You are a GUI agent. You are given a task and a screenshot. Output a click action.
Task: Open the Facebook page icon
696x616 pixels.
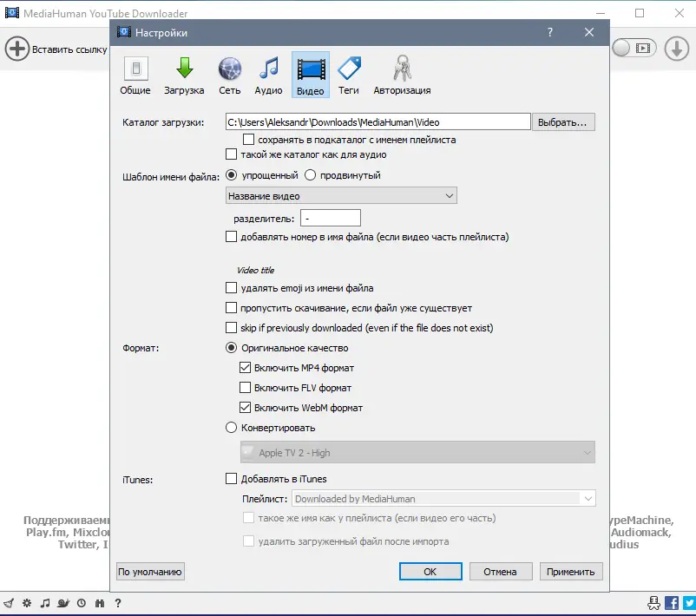pos(672,604)
